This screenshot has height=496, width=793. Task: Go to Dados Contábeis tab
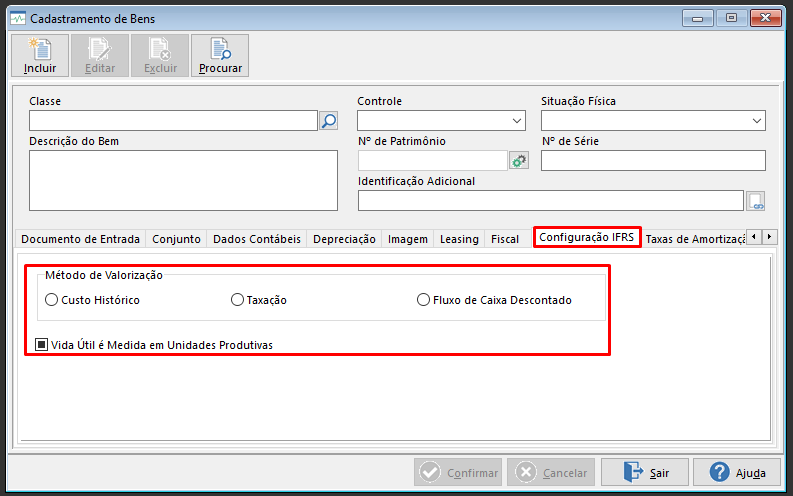coord(257,239)
